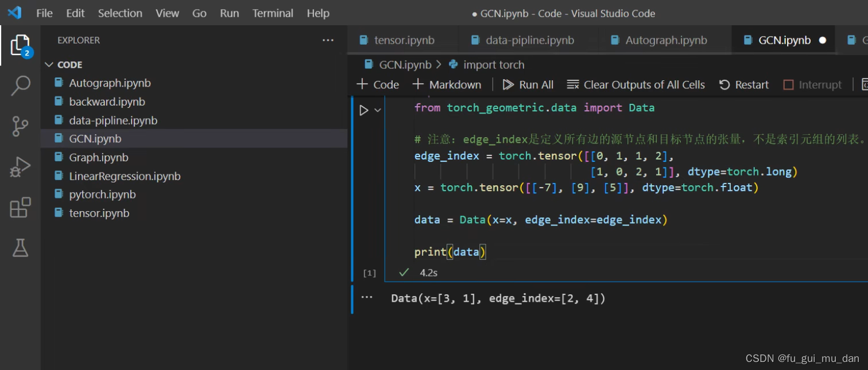The width and height of the screenshot is (868, 370).
Task: Open the Search view in activity bar
Action: pos(20,85)
